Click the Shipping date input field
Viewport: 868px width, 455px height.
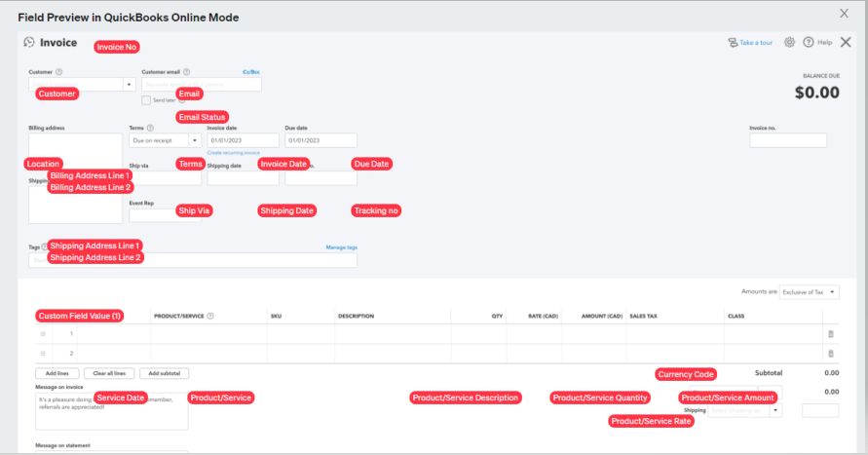click(243, 178)
